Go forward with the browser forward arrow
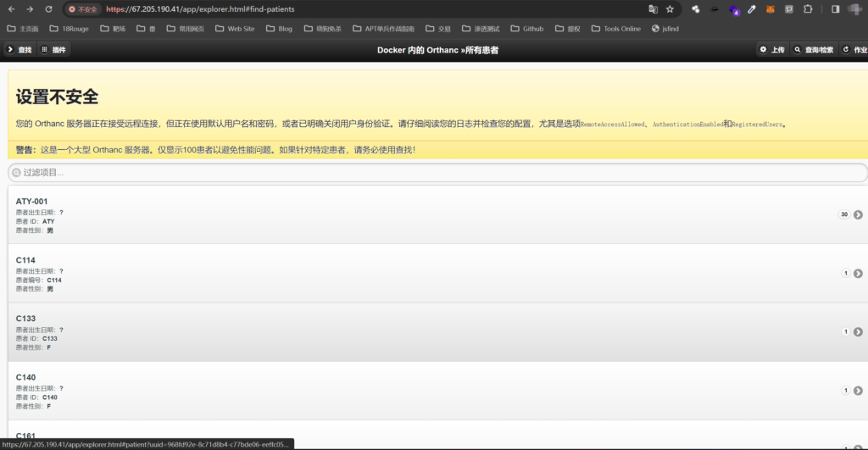 [30, 9]
